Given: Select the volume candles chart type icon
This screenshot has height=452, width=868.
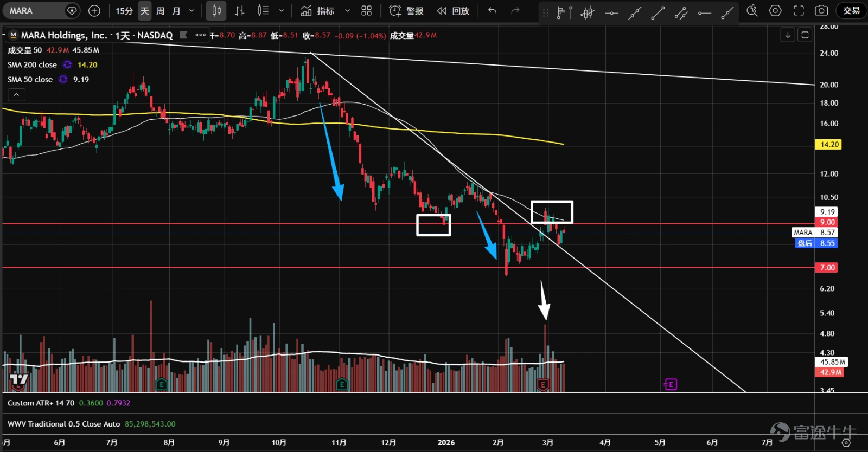Looking at the screenshot, I should click(x=263, y=11).
